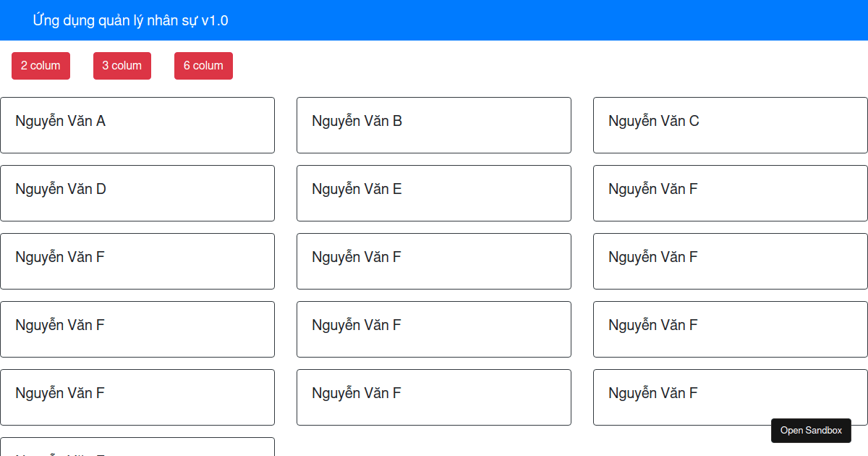Select the "6 colum" layout button
Viewport: 868px width, 456px height.
203,66
